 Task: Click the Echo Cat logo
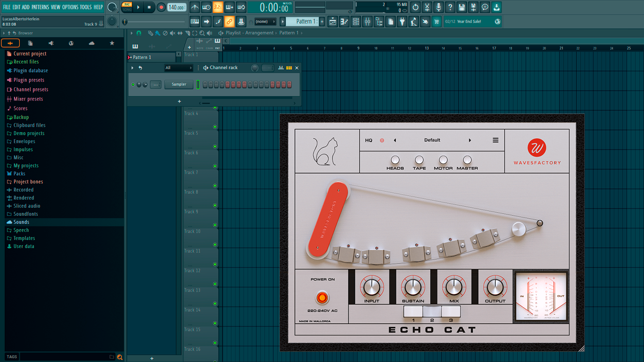pyautogui.click(x=324, y=152)
